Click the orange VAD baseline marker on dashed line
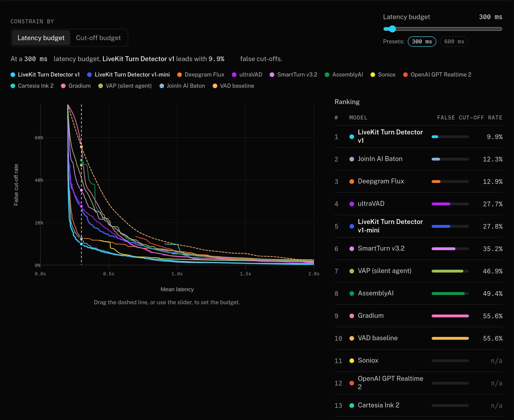This screenshot has height=420, width=514. [x=81, y=147]
